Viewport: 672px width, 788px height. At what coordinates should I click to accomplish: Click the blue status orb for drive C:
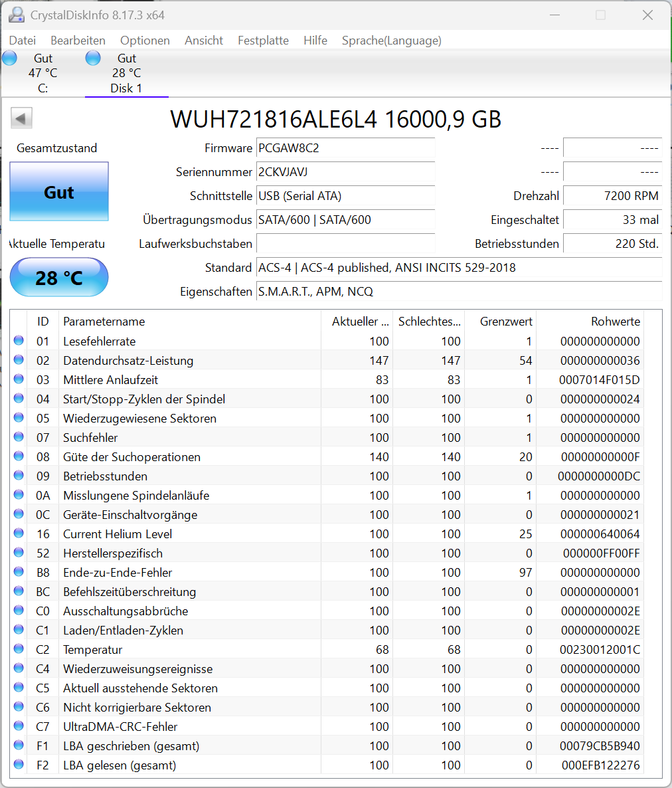pos(9,58)
